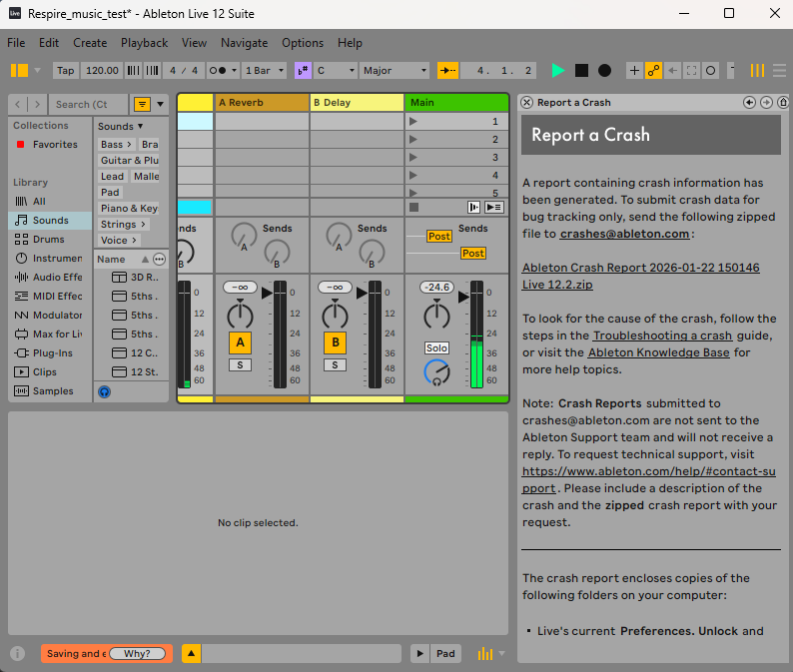
Task: Select the Samples category in the Library
Action: click(49, 390)
